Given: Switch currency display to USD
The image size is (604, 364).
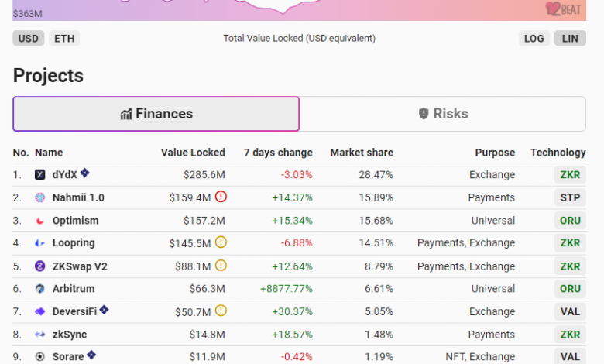Looking at the screenshot, I should [x=28, y=38].
